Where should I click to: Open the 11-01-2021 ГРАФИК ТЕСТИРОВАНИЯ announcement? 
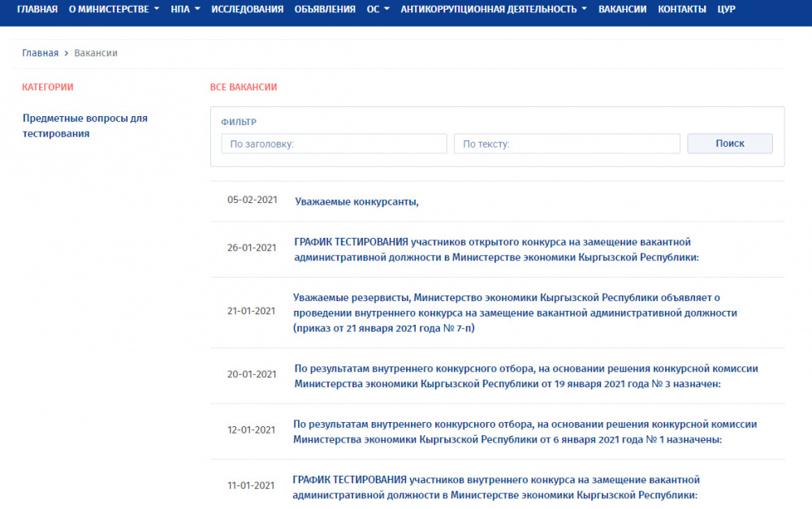coord(495,487)
